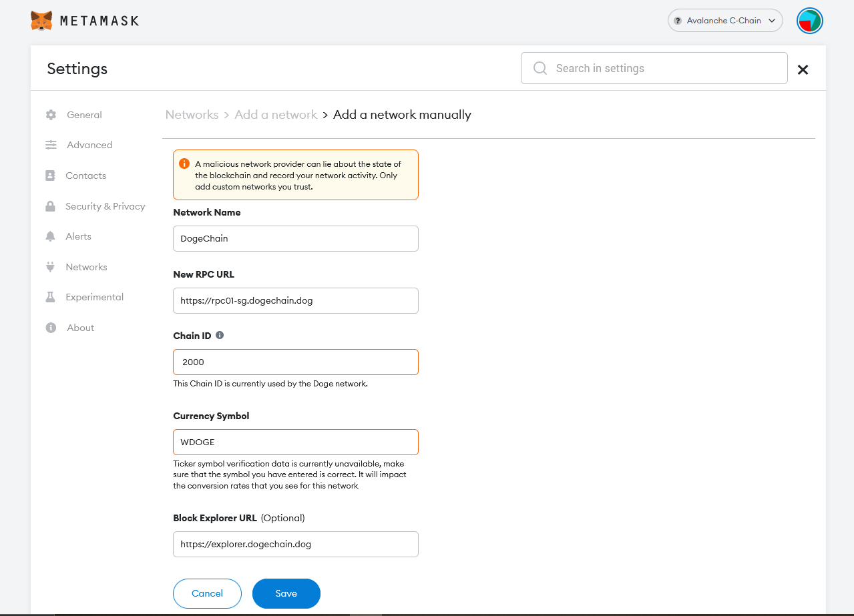Image resolution: width=854 pixels, height=616 pixels.
Task: Click Cancel button
Action: tap(207, 593)
